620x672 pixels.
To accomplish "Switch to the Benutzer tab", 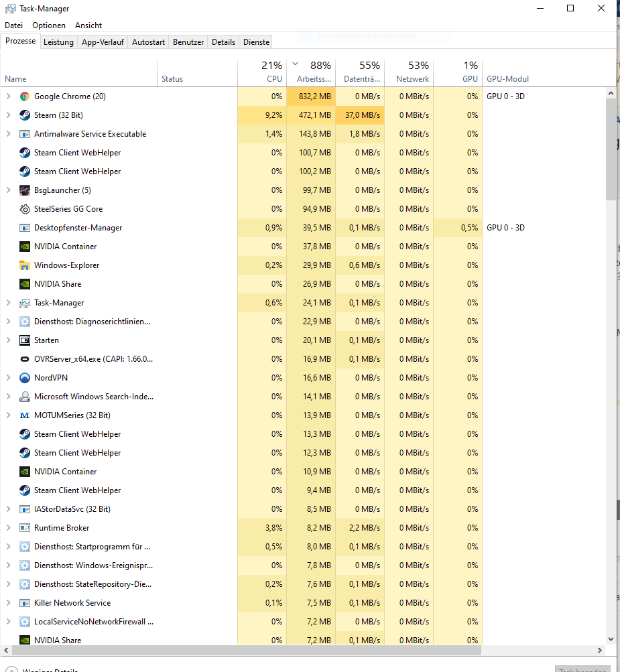I will pos(188,42).
